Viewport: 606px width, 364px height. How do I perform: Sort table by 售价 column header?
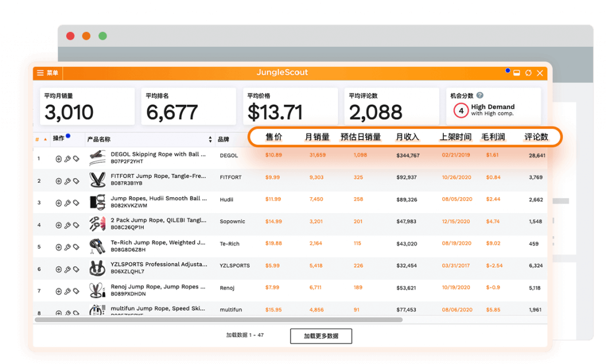pos(273,137)
